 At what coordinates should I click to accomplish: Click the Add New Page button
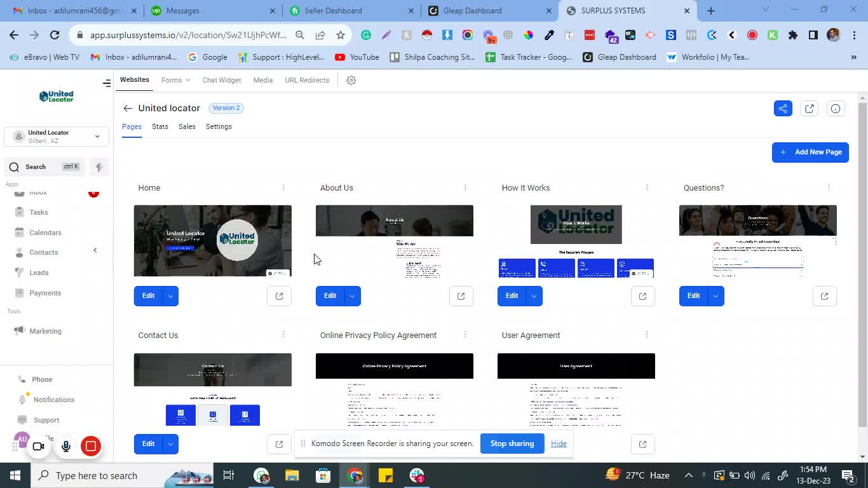(x=810, y=152)
